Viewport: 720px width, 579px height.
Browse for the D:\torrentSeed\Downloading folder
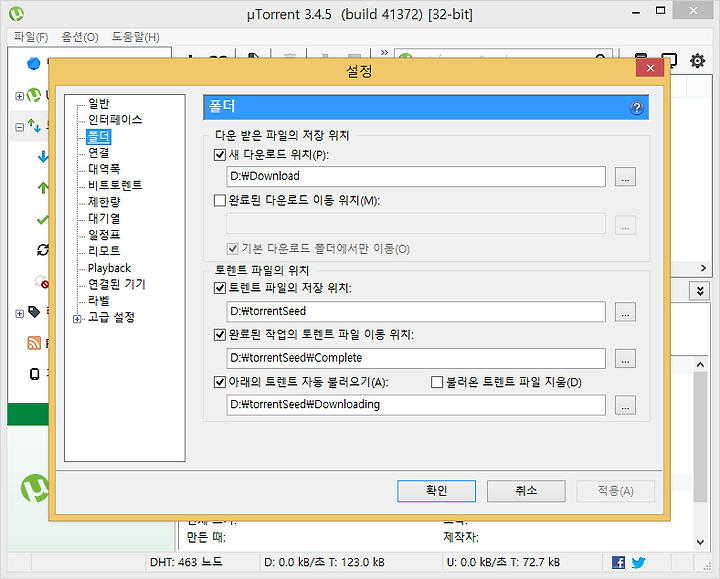pos(625,405)
